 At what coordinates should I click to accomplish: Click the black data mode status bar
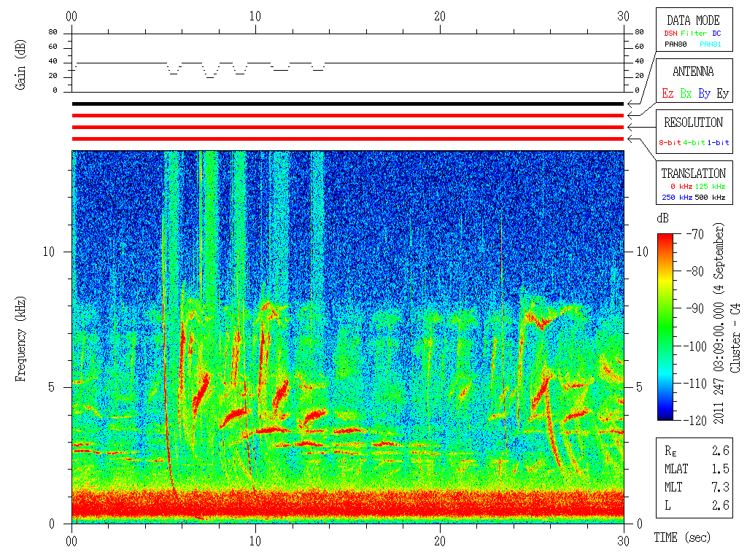point(348,104)
